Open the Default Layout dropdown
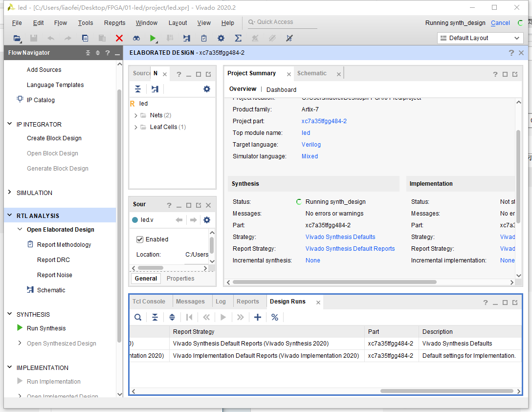Image resolution: width=532 pixels, height=412 pixels. [480, 38]
